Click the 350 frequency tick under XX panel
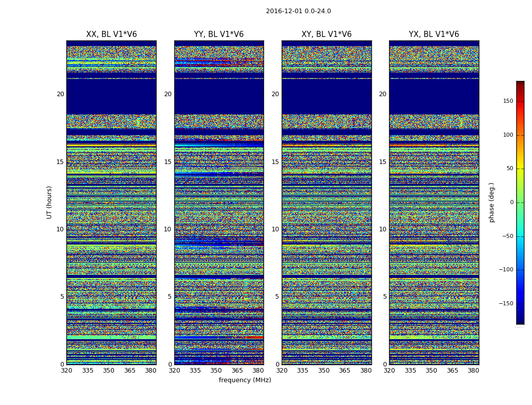Screen dimensions: 532x405 (x=108, y=371)
